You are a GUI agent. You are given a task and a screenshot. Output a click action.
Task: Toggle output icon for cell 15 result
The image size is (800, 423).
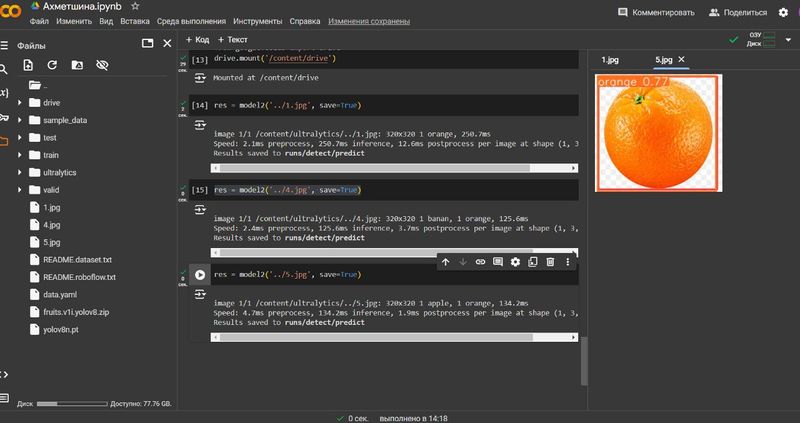[x=200, y=210]
